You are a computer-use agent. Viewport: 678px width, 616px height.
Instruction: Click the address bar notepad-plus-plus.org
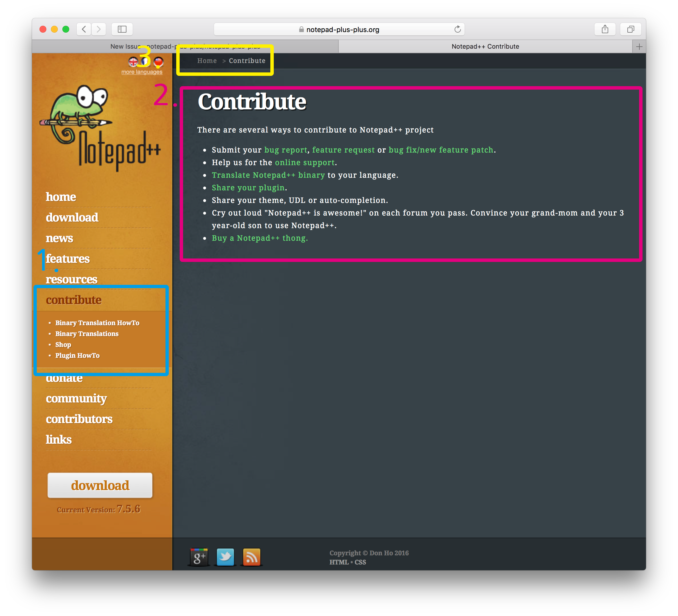tap(339, 29)
